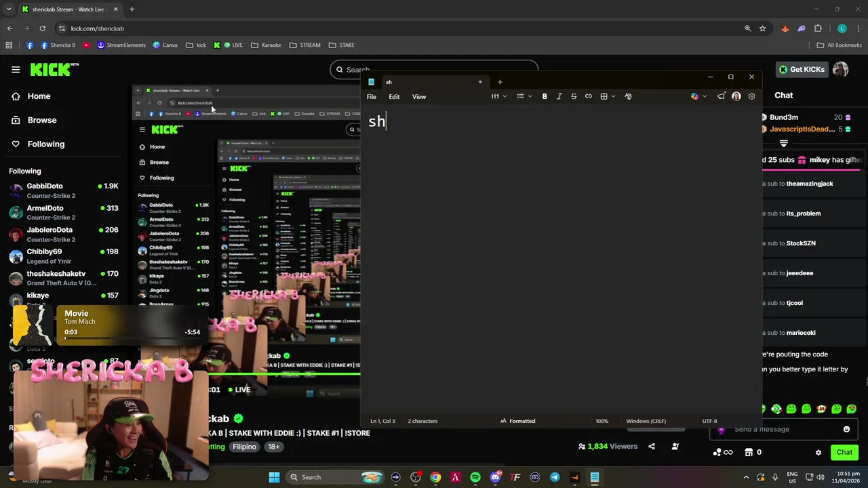The image size is (868, 488).
Task: Open Spotify from the taskbar
Action: click(x=475, y=477)
